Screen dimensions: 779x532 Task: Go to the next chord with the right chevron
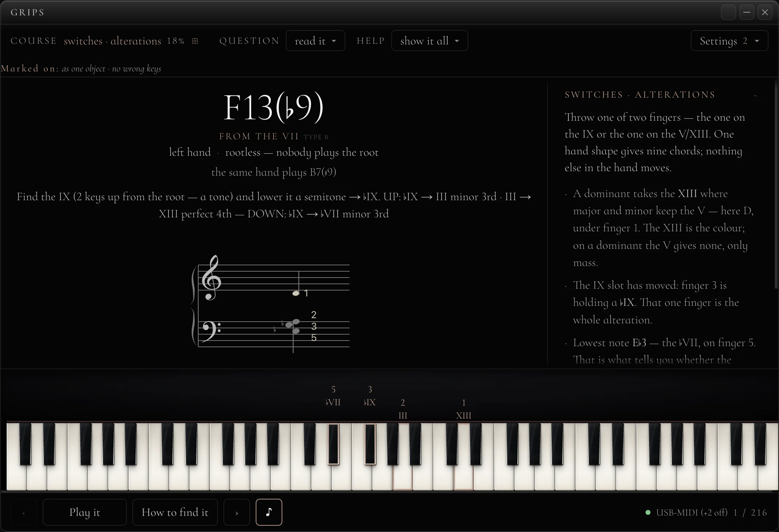tap(236, 512)
